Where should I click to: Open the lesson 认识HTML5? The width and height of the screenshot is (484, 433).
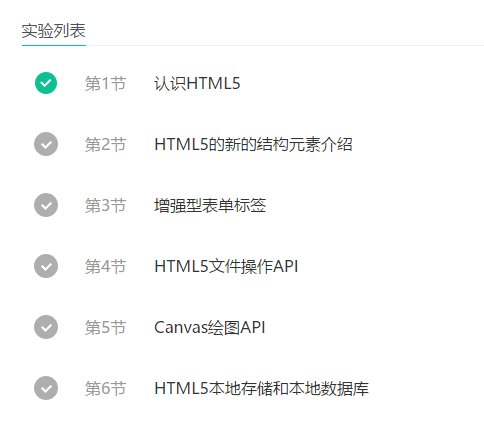[197, 83]
